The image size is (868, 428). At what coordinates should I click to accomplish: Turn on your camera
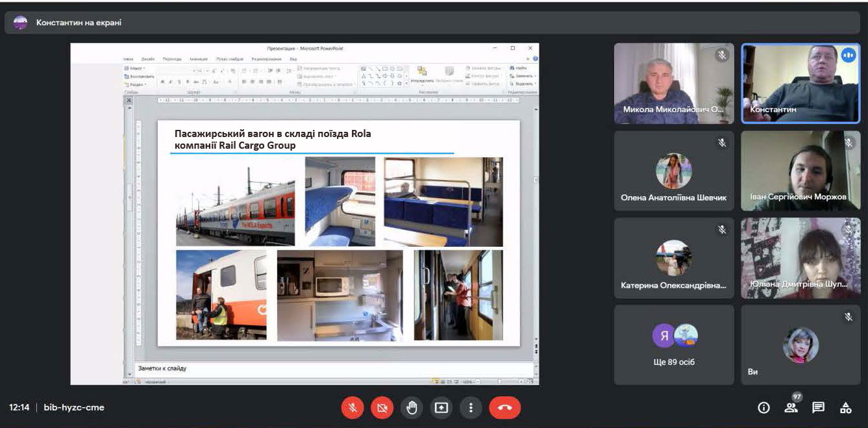tap(382, 408)
